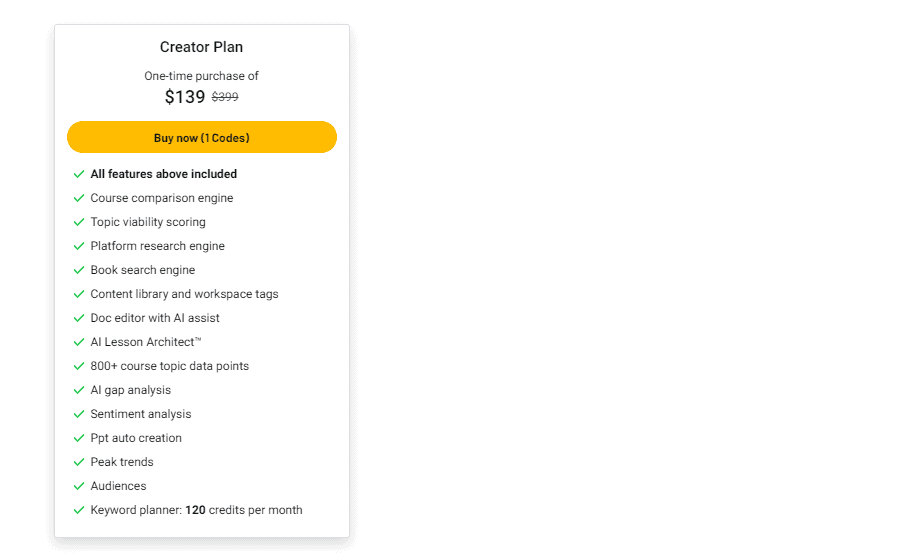This screenshot has width=916, height=554.
Task: Click the $139 price text
Action: 185,97
